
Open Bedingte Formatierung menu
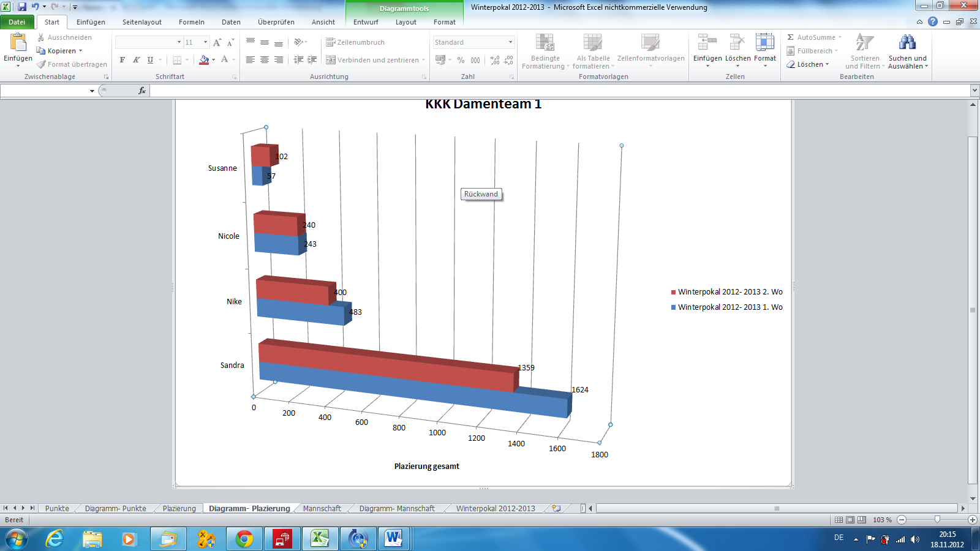tap(545, 51)
